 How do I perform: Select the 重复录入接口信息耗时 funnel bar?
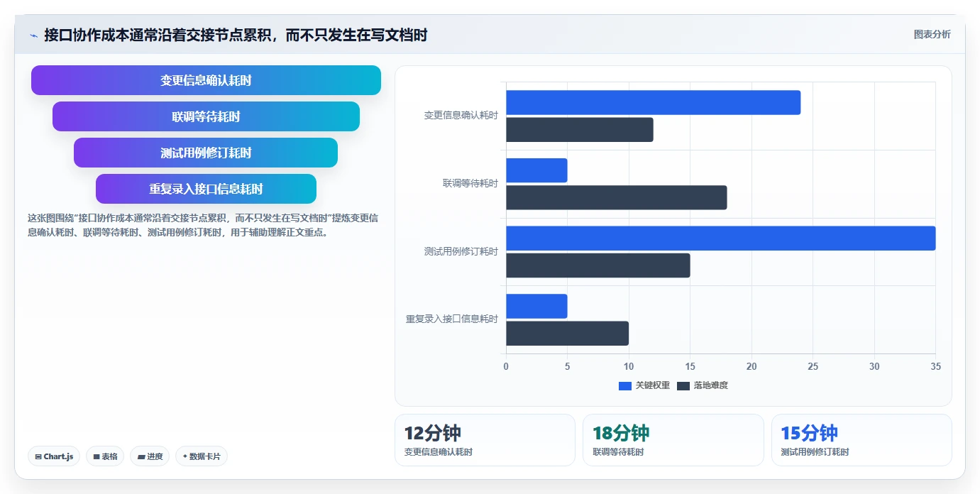(206, 189)
